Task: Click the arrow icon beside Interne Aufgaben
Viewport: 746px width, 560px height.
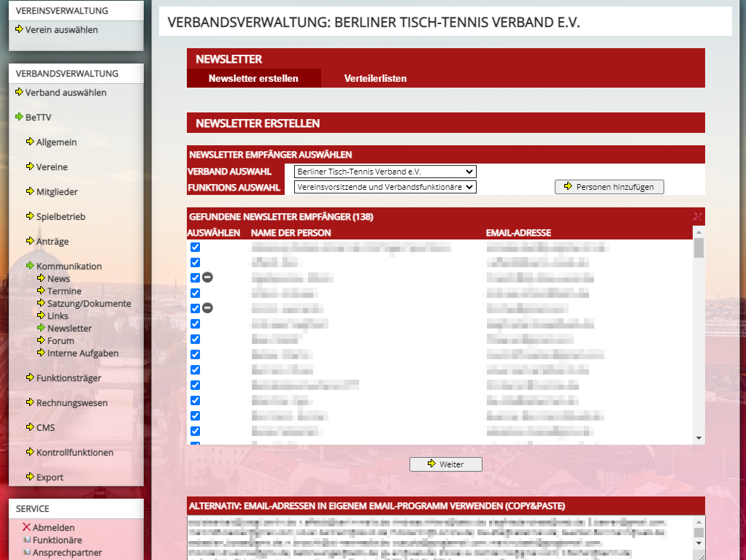Action: 41,352
